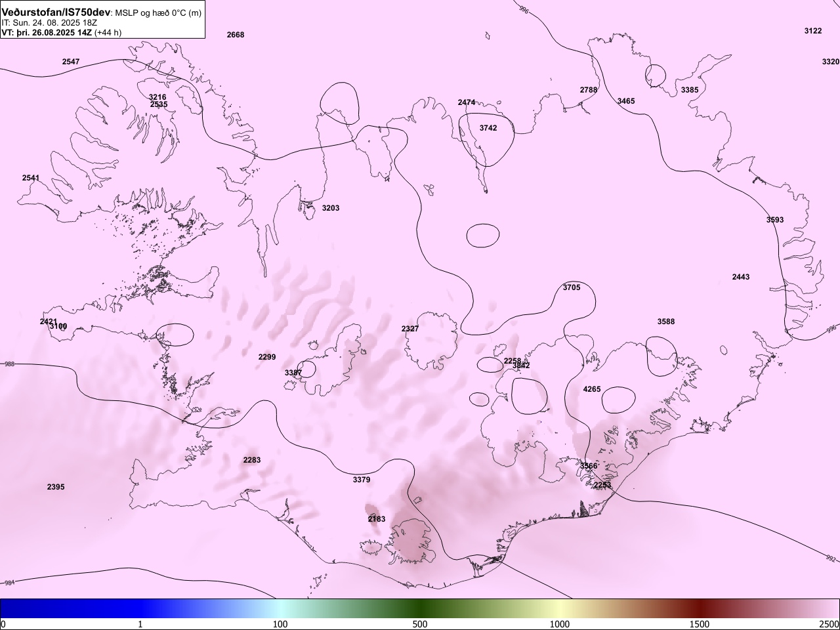The height and width of the screenshot is (630, 840).
Task: Click the map value 2443
Action: point(741,277)
